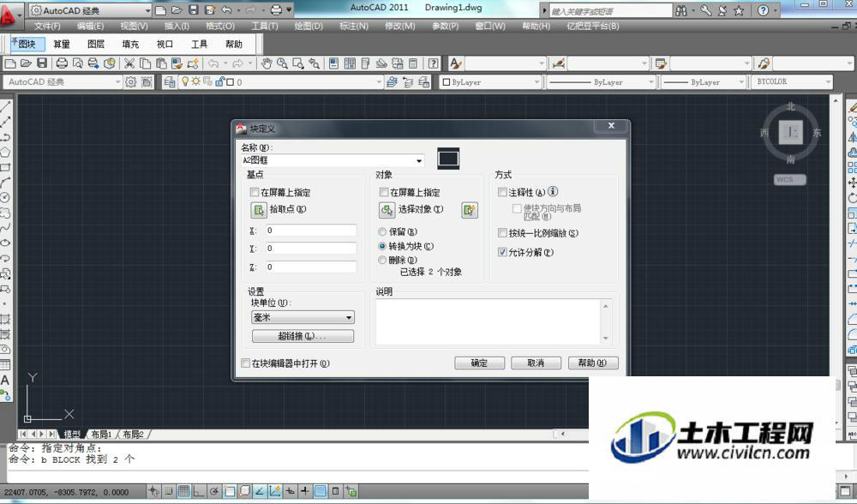Open the Text Style icon

click(x=455, y=63)
